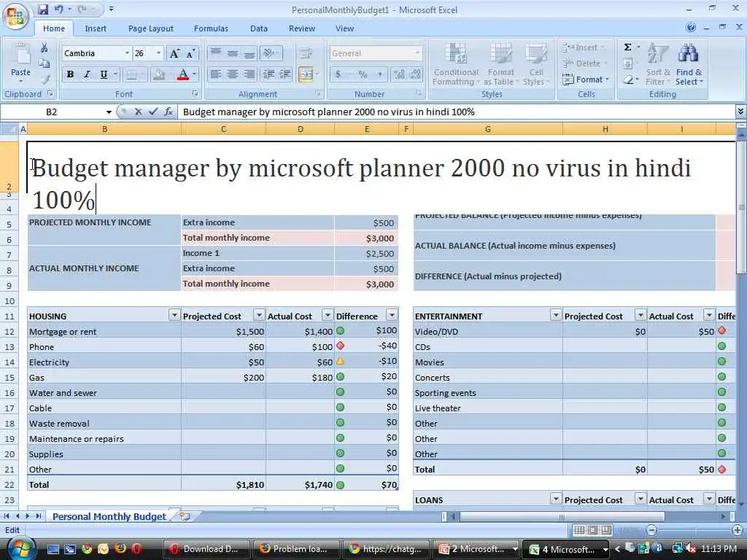Increase font size with Grow Font
This screenshot has height=560, width=747.
click(175, 53)
